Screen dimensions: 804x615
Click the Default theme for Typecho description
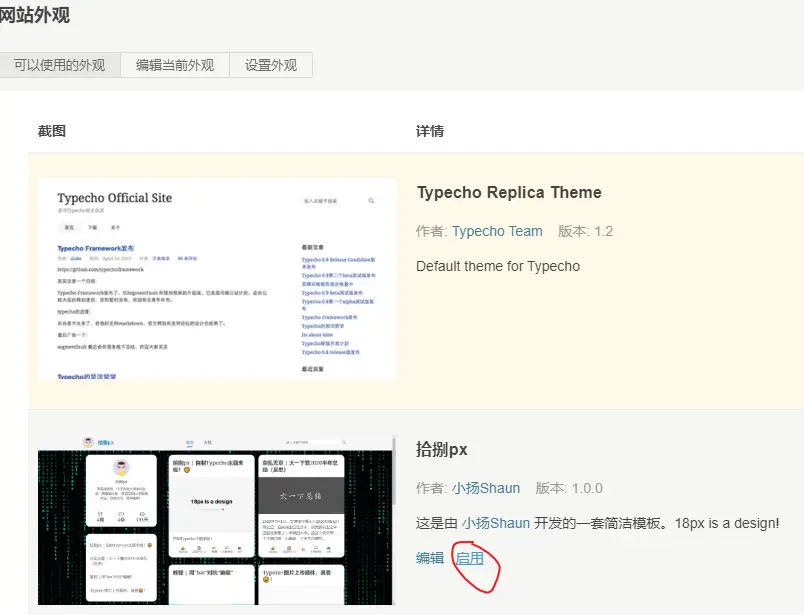tap(498, 266)
